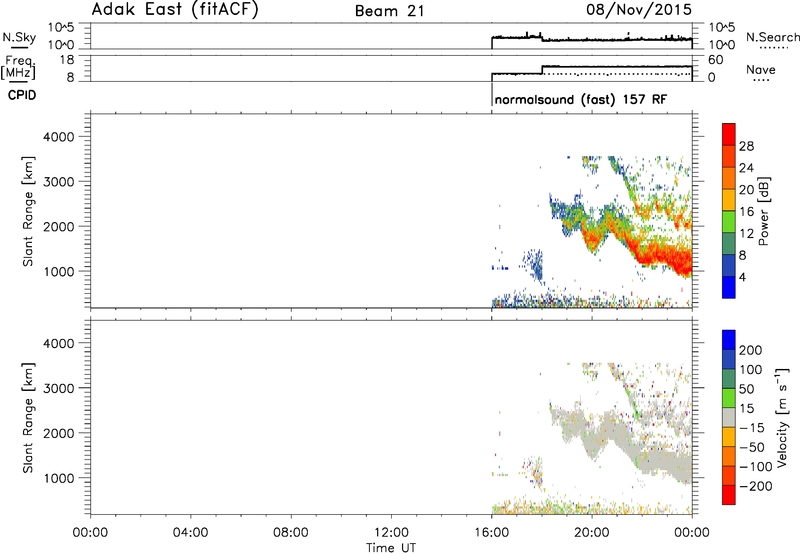Click the '1000' tick on the velocity panel
Image resolution: width=800 pixels, height=554 pixels.
point(59,478)
